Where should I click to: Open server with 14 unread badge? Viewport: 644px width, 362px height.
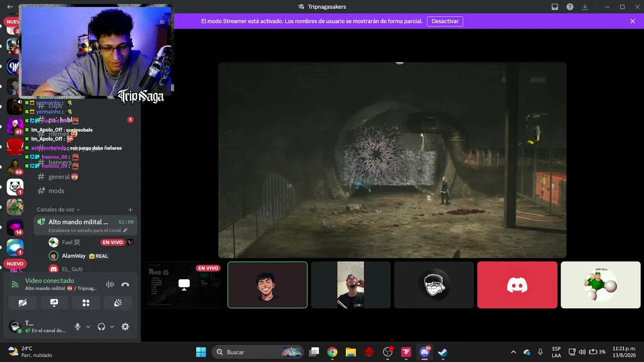point(15,227)
